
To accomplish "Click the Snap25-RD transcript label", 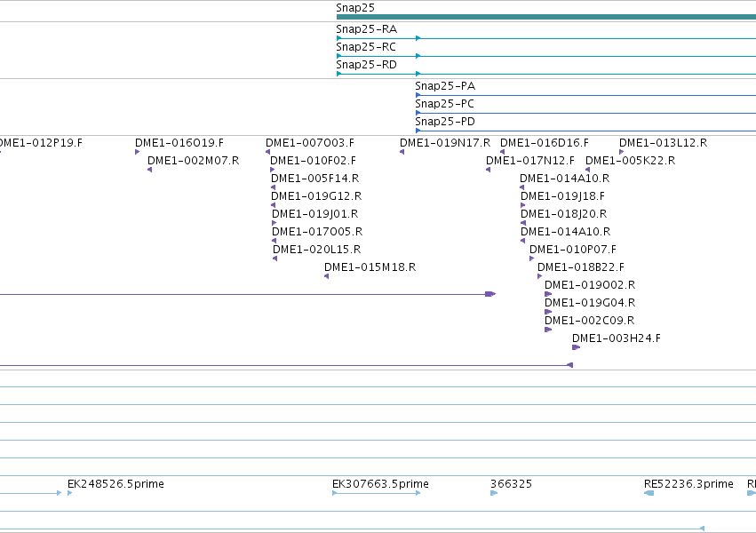I will coord(366,65).
